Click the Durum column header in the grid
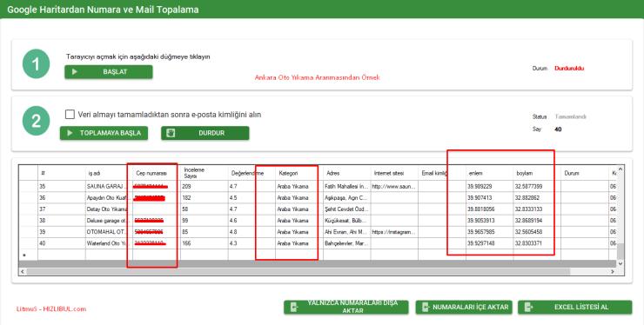The width and height of the screenshot is (644, 325). coord(585,173)
